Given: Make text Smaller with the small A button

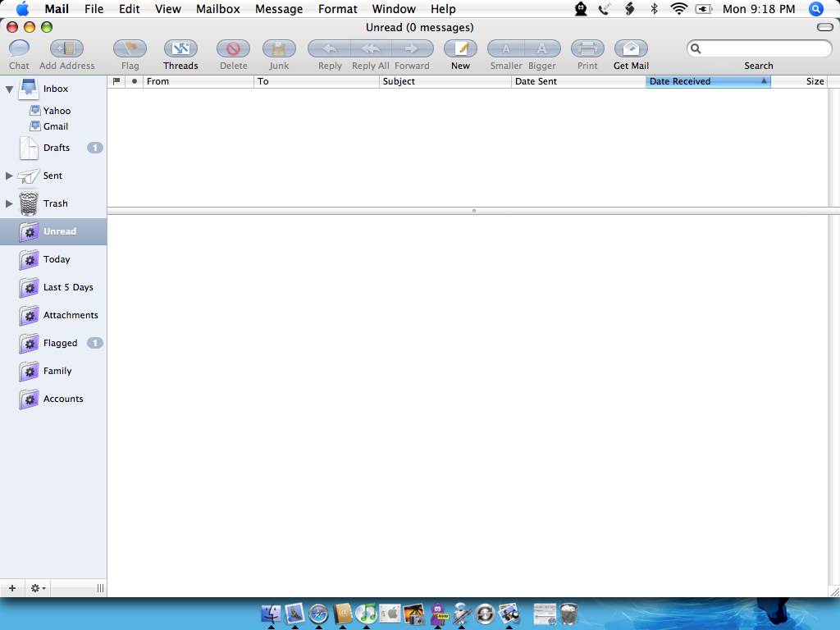Looking at the screenshot, I should pos(505,48).
